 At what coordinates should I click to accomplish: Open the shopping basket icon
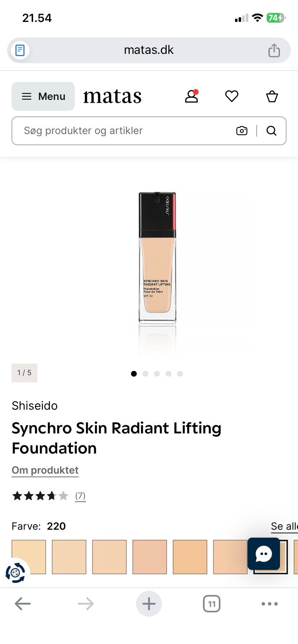coord(272,96)
